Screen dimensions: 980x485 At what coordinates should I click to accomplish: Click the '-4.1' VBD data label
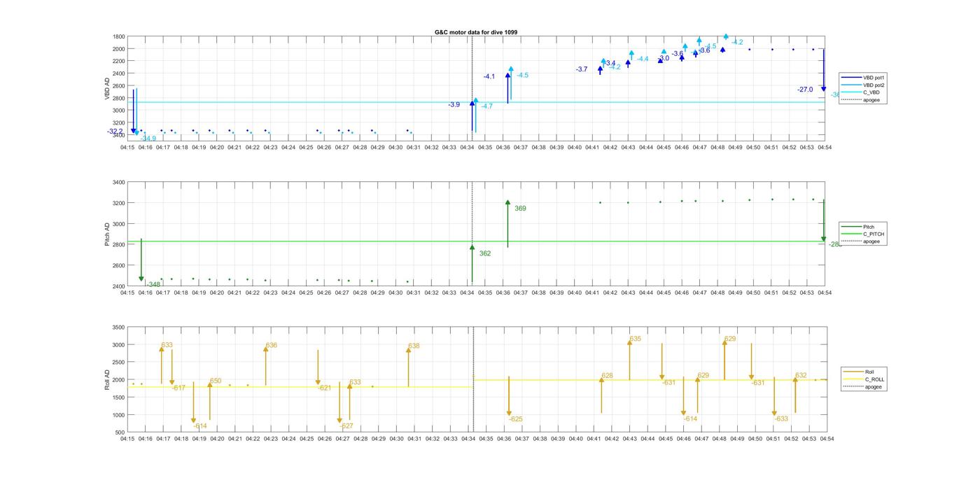pos(489,76)
